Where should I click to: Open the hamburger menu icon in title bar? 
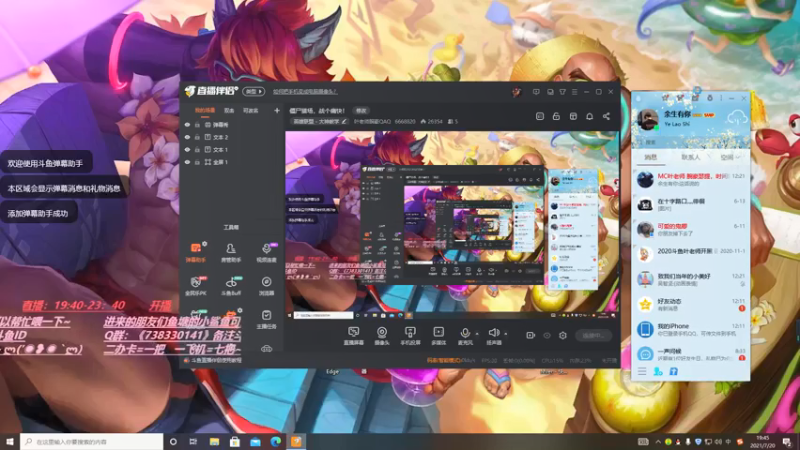click(x=574, y=92)
